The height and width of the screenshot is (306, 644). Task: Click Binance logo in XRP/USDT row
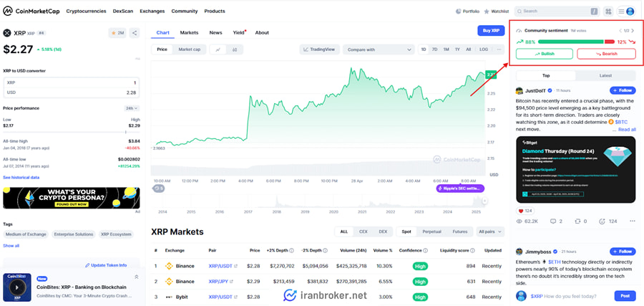click(169, 266)
